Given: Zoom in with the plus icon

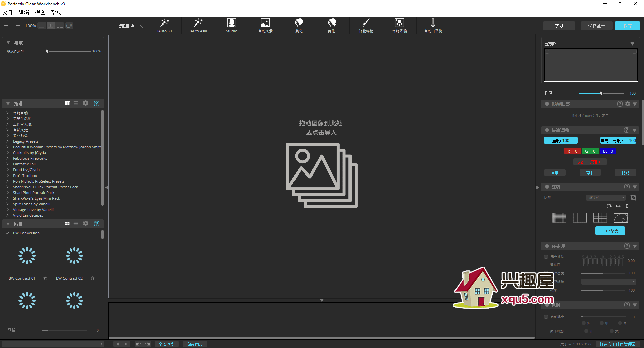Looking at the screenshot, I should pos(18,26).
